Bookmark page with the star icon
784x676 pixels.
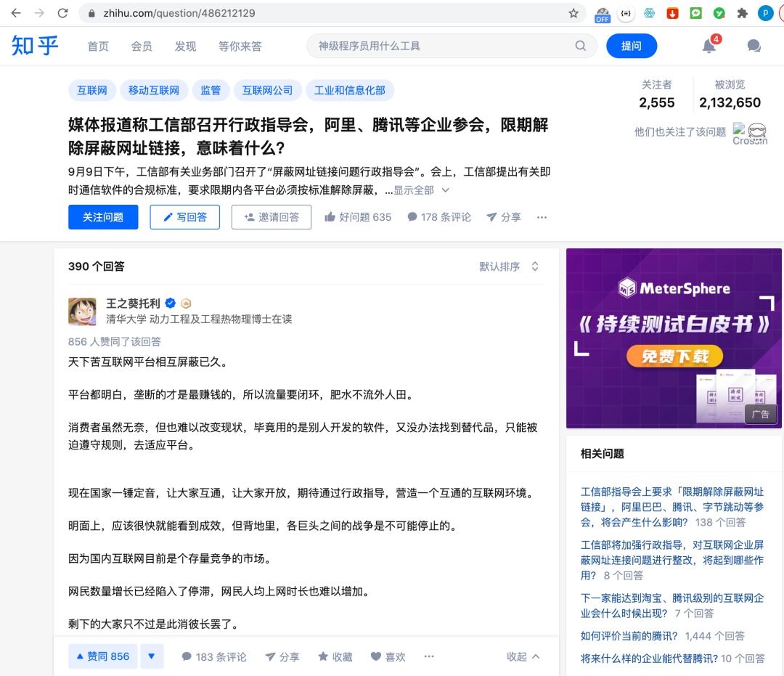[573, 13]
